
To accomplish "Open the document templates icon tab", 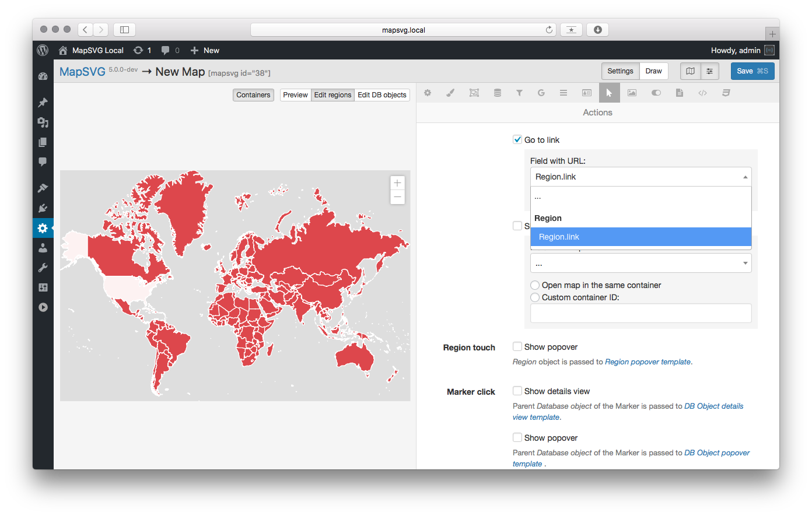I will [680, 93].
